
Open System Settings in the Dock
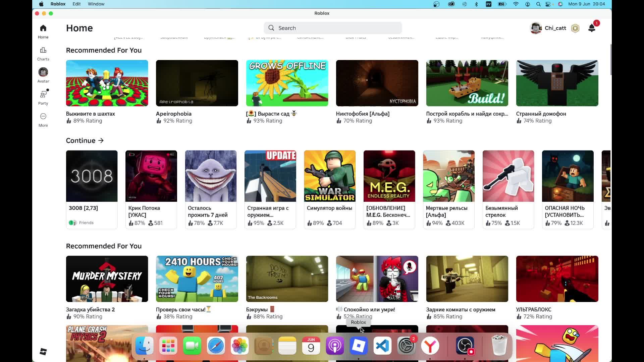pos(406,346)
